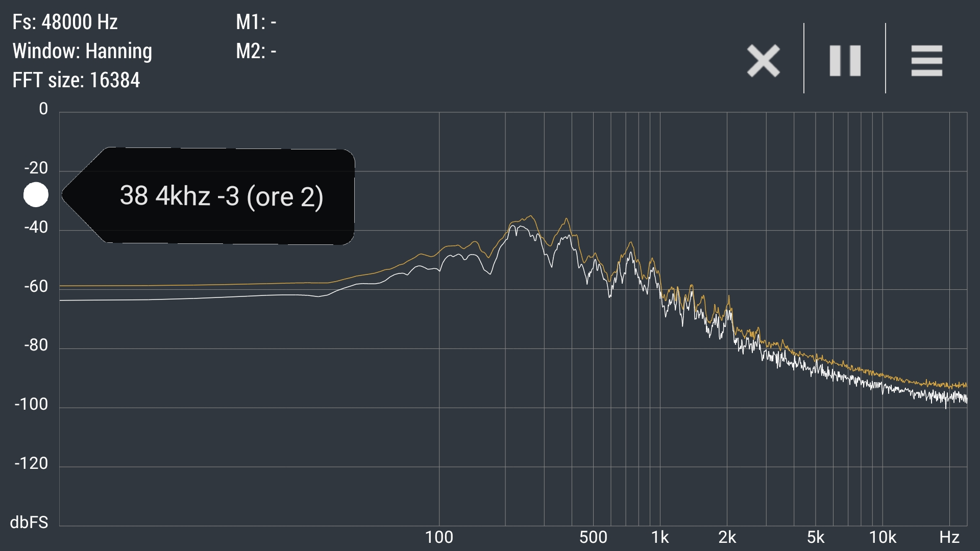Screen dimensions: 980x551
Task: Click the -60 level axis label
Action: coord(36,286)
